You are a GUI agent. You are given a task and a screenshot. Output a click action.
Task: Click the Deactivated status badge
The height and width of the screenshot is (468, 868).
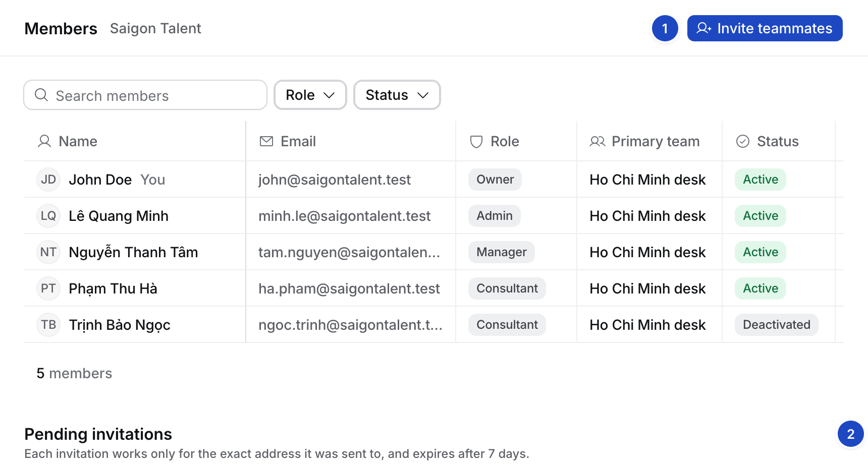point(777,325)
